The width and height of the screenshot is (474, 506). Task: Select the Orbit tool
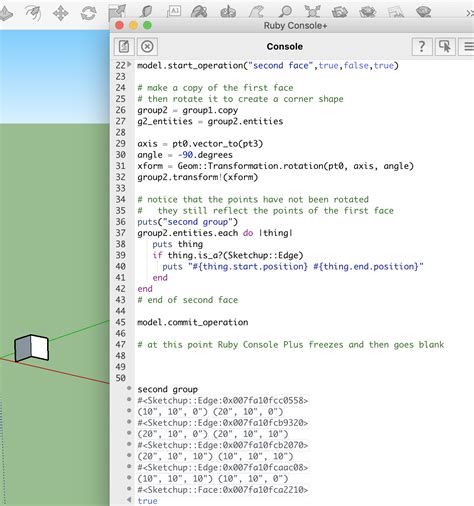click(228, 12)
